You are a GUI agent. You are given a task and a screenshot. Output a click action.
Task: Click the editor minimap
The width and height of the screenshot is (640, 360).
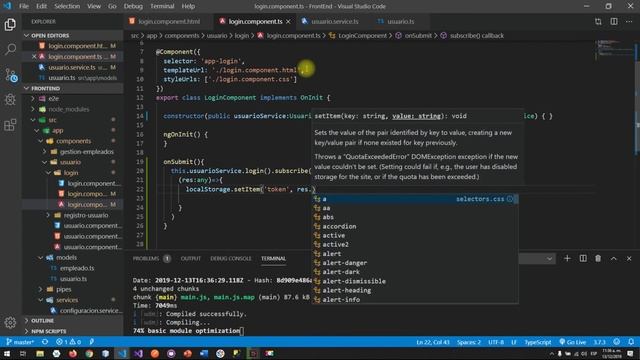(x=614, y=50)
